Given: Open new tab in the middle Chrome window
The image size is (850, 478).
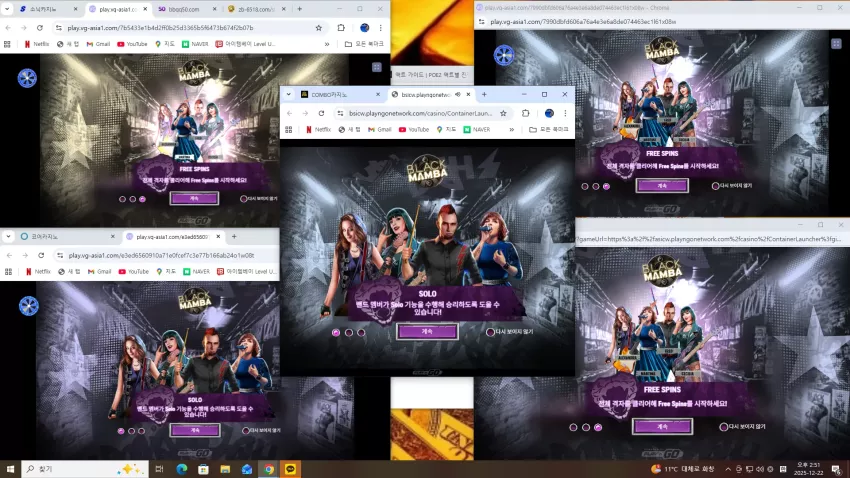Looking at the screenshot, I should (x=484, y=94).
